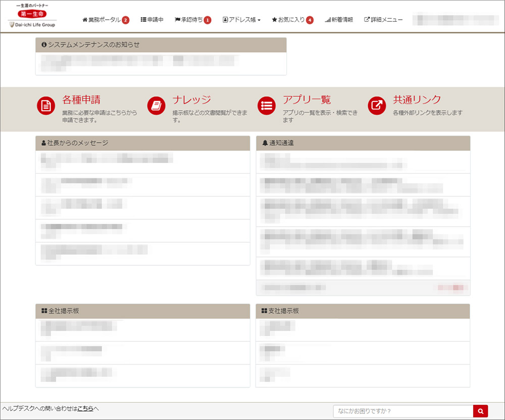Viewport: 505px width, 420px height.
Task: Click the help desk こちら link
Action: pyautogui.click(x=85, y=408)
